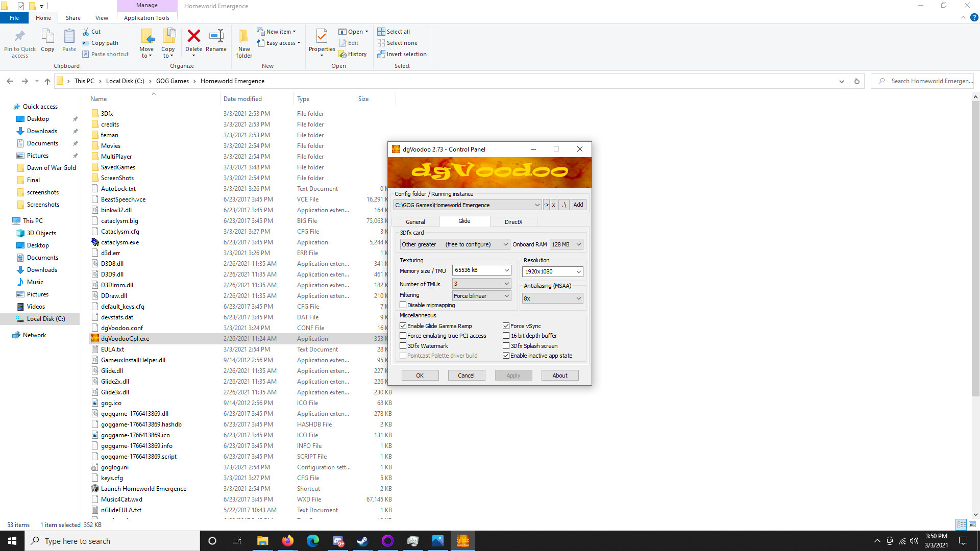
Task: Open Downloads under Quick access
Action: [x=42, y=131]
